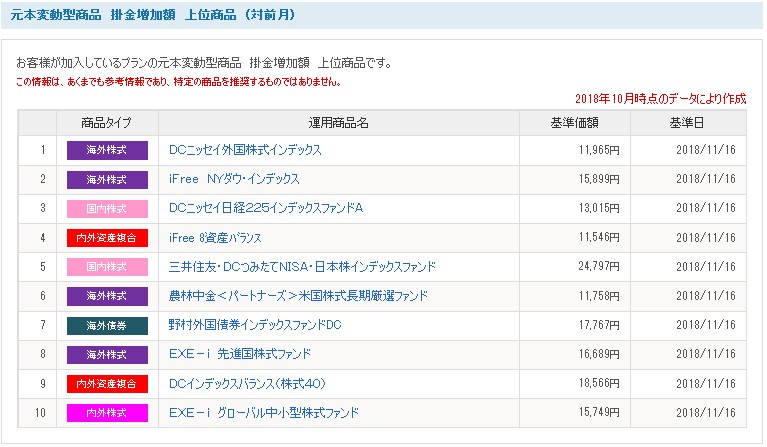Click date 2018/11/16 in 野村外国債券 row
The height and width of the screenshot is (447, 767).
click(706, 325)
